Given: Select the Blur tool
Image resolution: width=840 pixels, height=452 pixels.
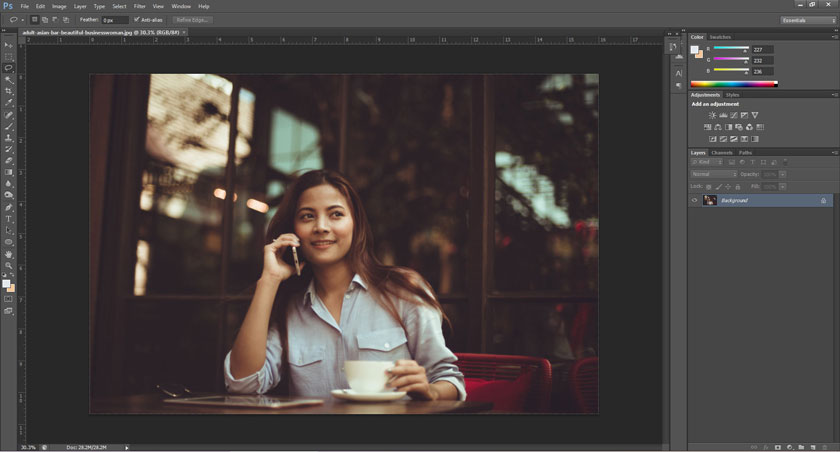Looking at the screenshot, I should 9,184.
